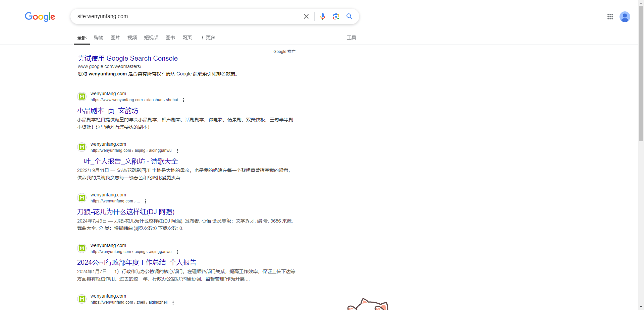644x310 pixels.
Task: Click the date 2024年7月9日 in snippet
Action: tap(92, 221)
